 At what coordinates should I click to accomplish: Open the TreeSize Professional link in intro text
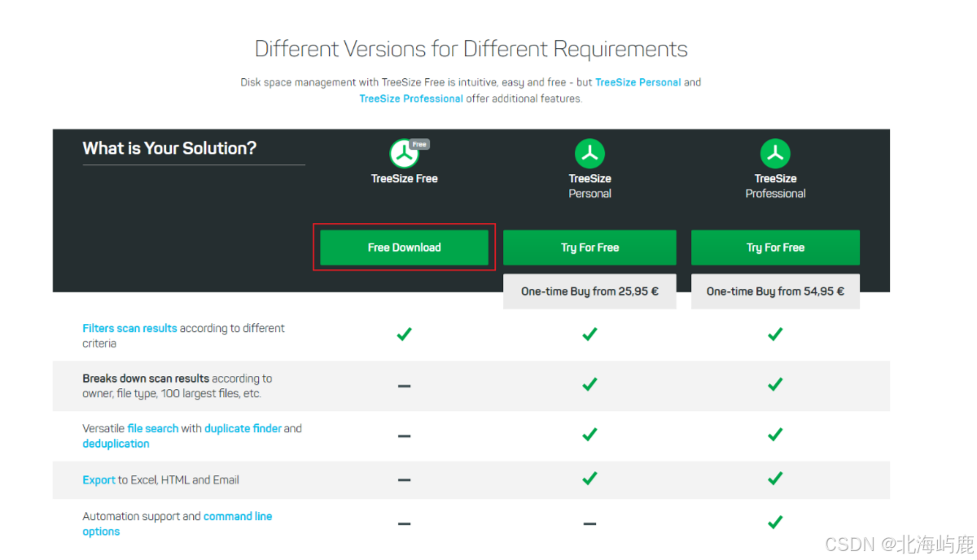411,98
